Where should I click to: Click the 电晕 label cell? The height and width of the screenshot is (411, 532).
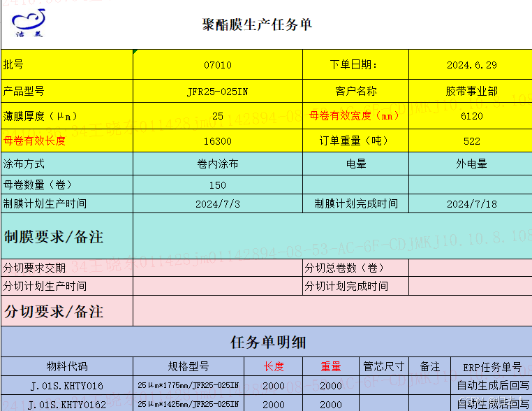[x=355, y=164]
